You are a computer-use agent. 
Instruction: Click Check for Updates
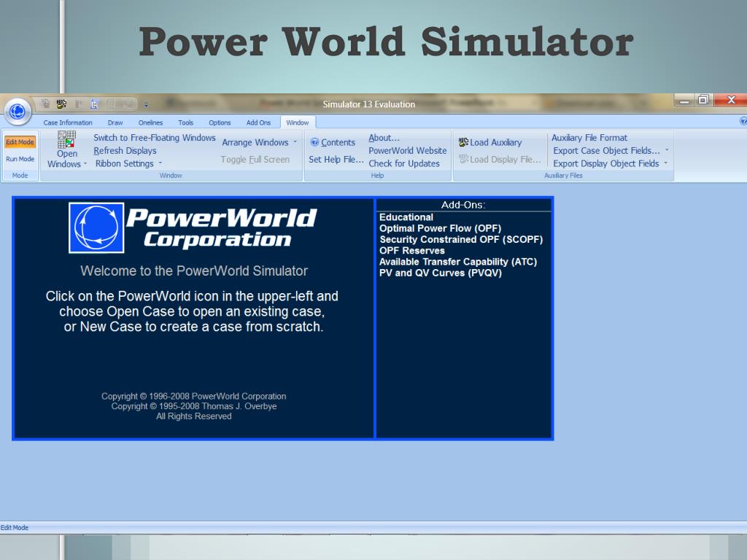(x=404, y=163)
